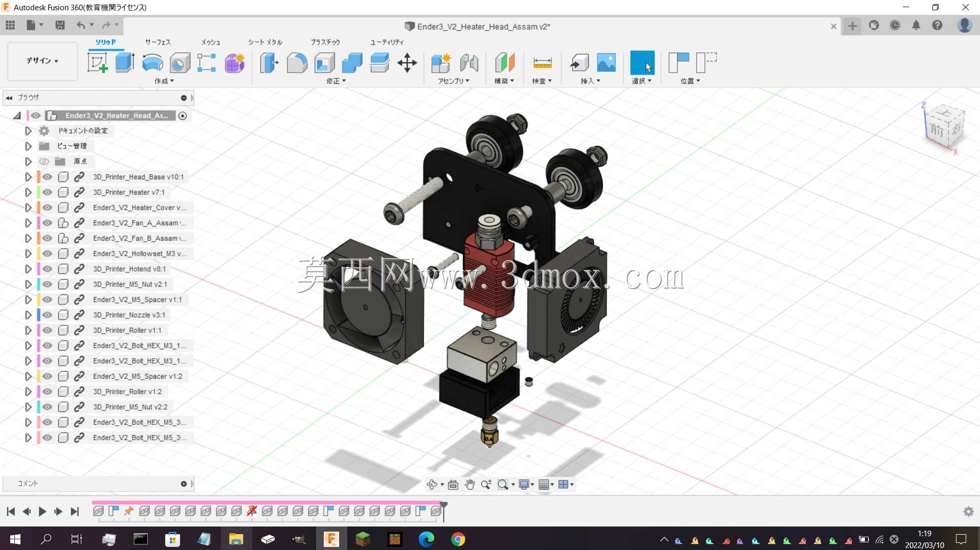The height and width of the screenshot is (550, 980).
Task: Select the Extrude tool
Action: point(125,63)
